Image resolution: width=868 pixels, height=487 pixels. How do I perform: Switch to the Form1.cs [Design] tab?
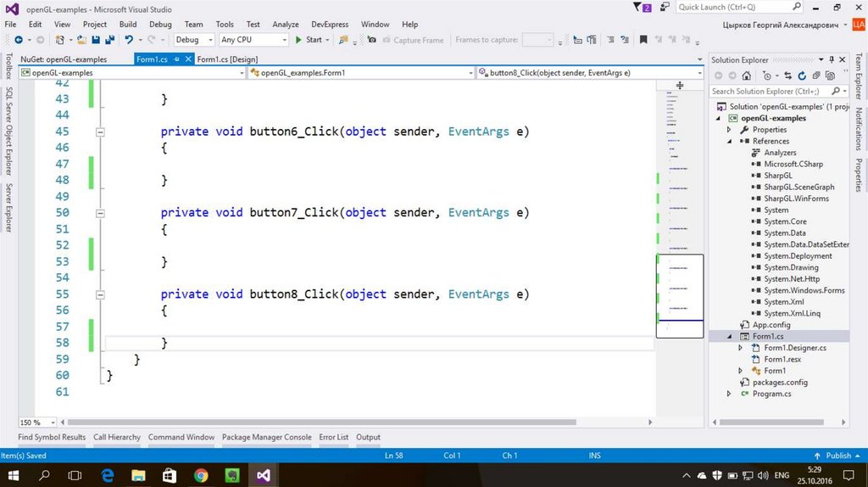[x=227, y=59]
